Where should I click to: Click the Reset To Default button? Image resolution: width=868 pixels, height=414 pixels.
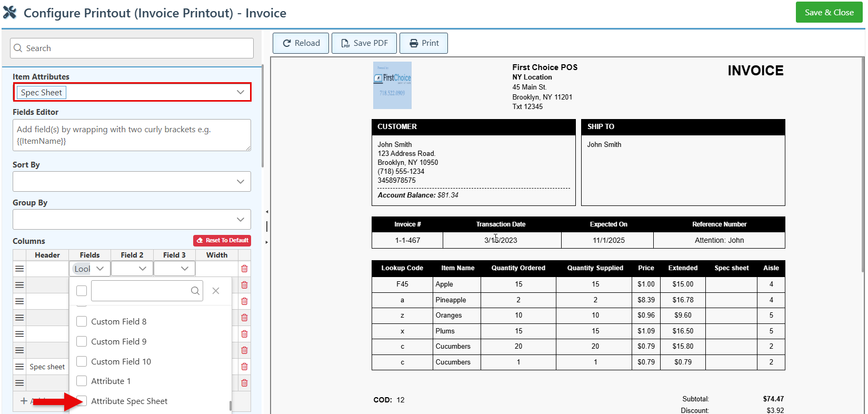click(x=222, y=240)
